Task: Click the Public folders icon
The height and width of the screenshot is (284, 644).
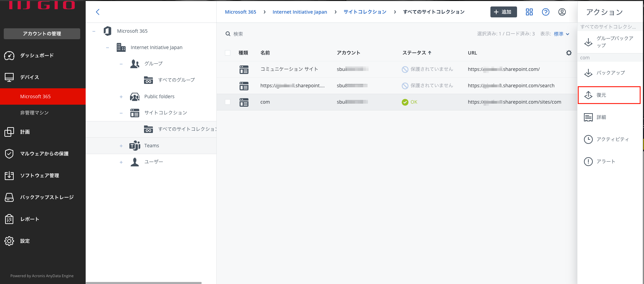Action: point(135,96)
